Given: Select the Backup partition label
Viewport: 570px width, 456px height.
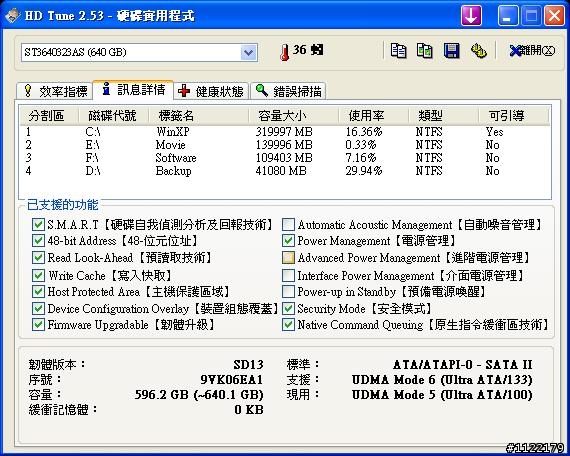Looking at the screenshot, I should click(x=173, y=171).
